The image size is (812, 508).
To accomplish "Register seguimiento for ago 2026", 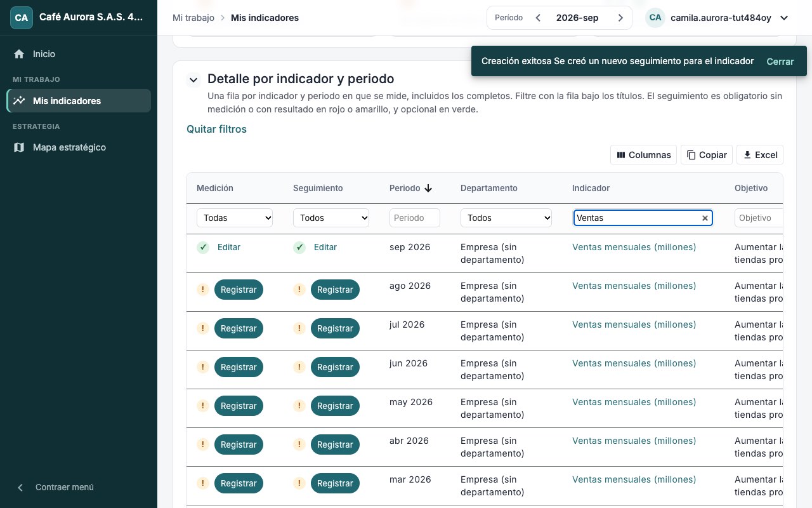I will 335,290.
